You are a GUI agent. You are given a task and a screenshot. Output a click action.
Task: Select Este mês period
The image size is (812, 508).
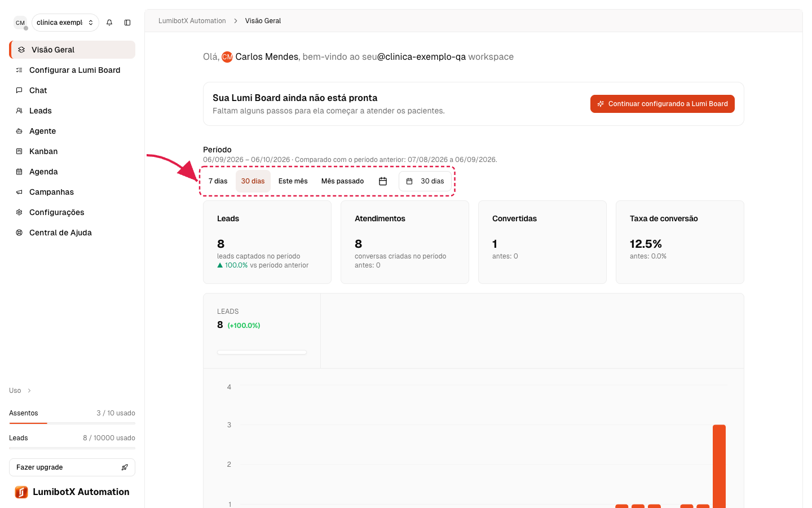pos(293,181)
